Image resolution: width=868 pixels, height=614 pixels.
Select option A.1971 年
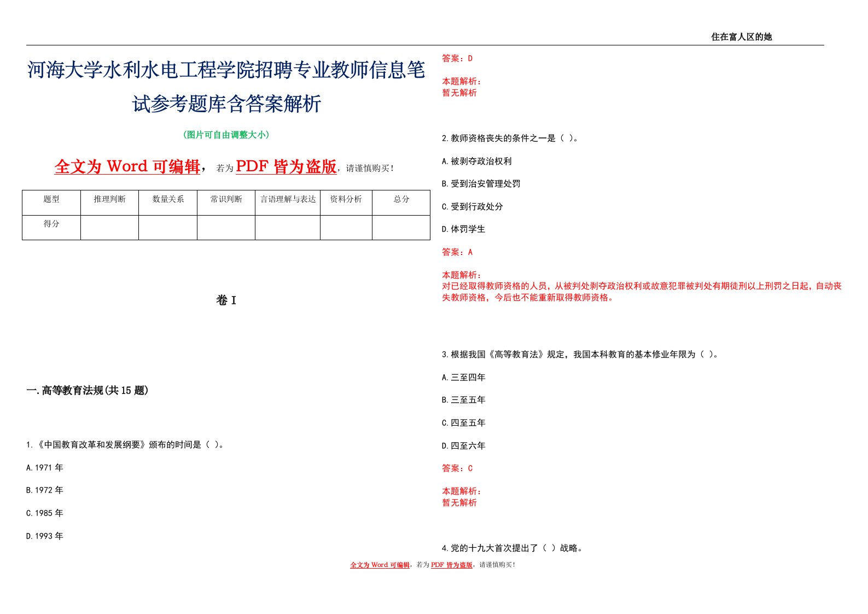click(x=45, y=467)
